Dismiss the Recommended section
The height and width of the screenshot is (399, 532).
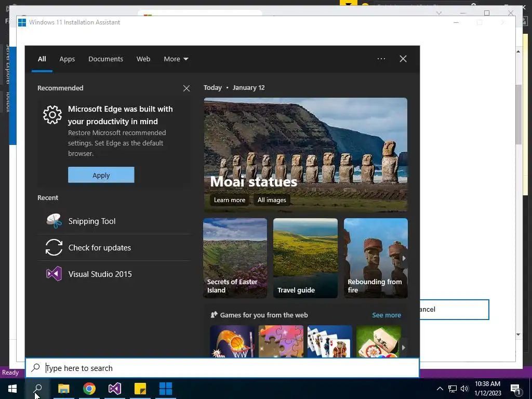coord(187,88)
